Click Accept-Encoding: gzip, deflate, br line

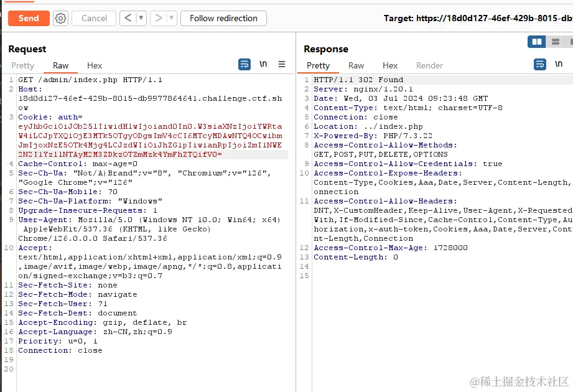tap(103, 322)
